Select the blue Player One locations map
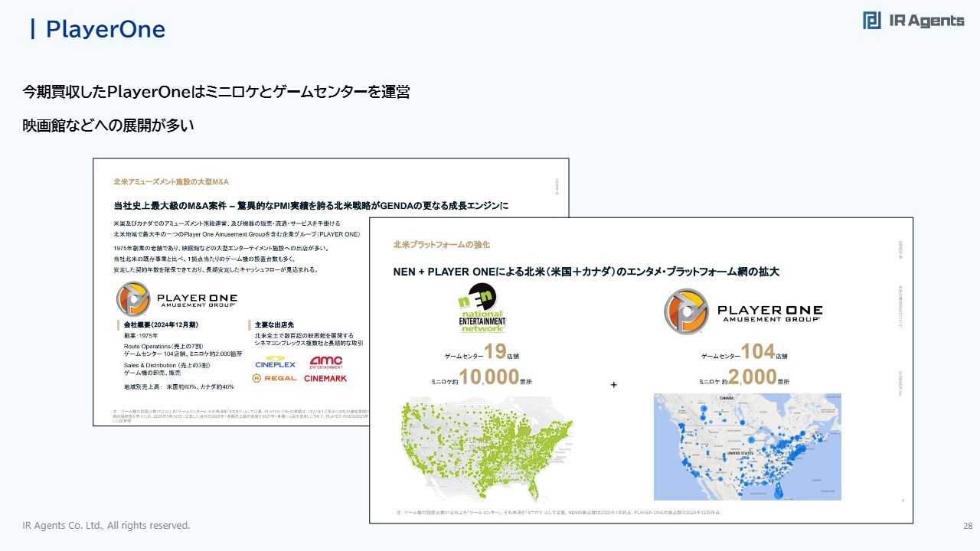The height and width of the screenshot is (551, 980). click(747, 447)
